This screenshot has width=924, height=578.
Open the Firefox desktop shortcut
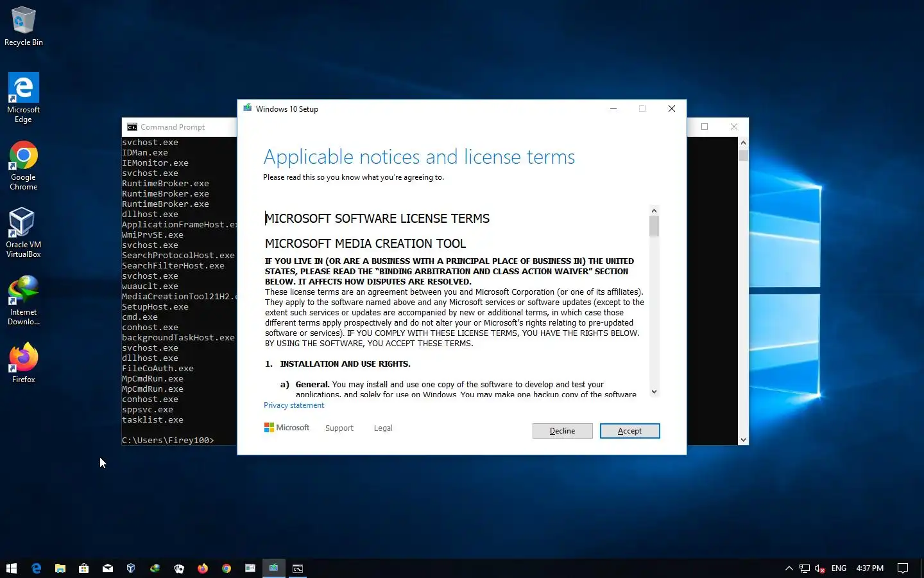[24, 363]
